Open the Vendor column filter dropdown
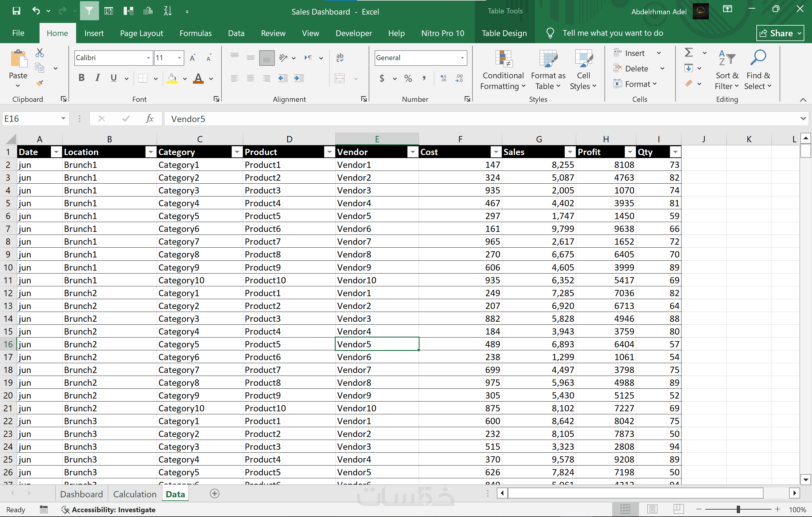This screenshot has height=517, width=812. [x=412, y=152]
